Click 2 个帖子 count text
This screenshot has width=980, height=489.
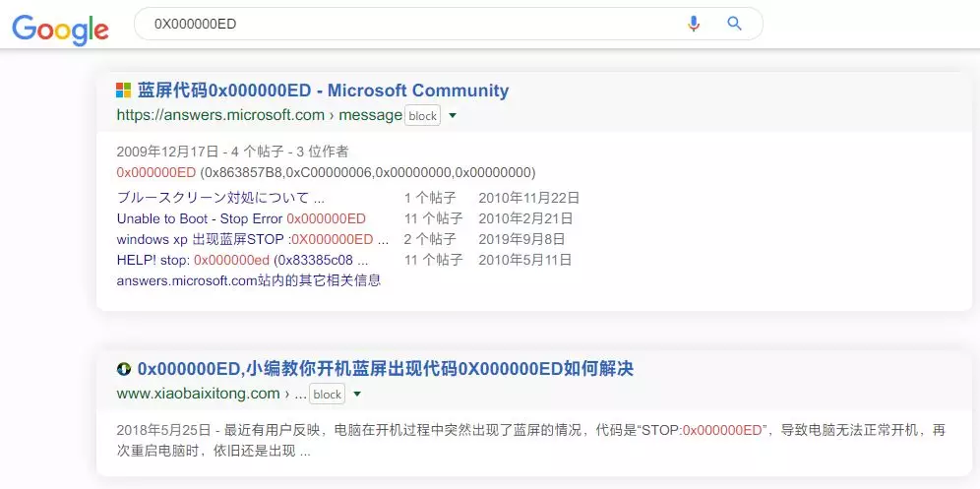pyautogui.click(x=430, y=239)
